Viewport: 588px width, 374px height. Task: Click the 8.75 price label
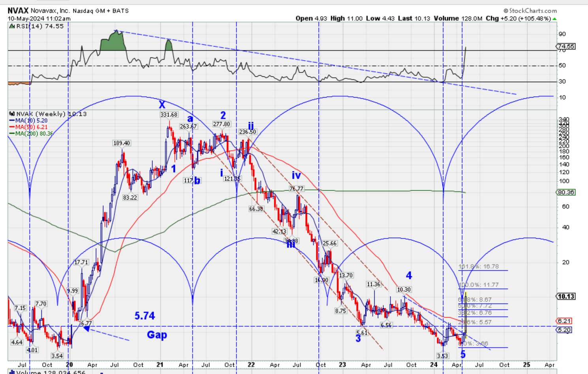click(x=340, y=311)
